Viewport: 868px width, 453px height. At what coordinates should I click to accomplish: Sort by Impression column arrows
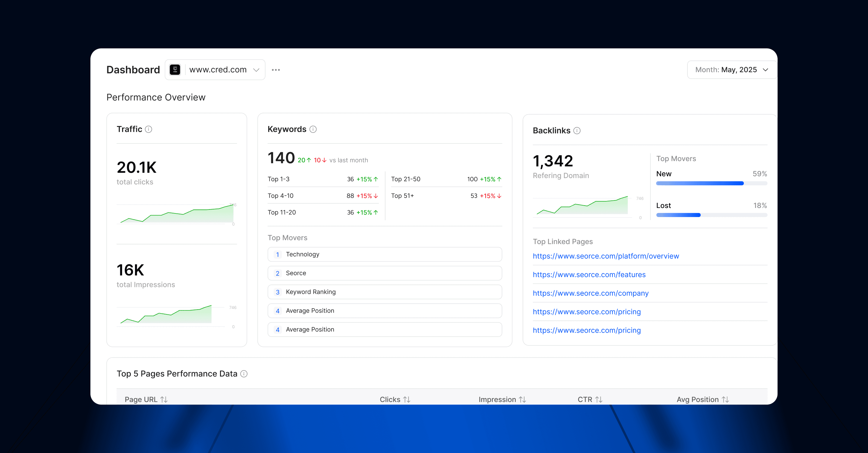coord(523,399)
